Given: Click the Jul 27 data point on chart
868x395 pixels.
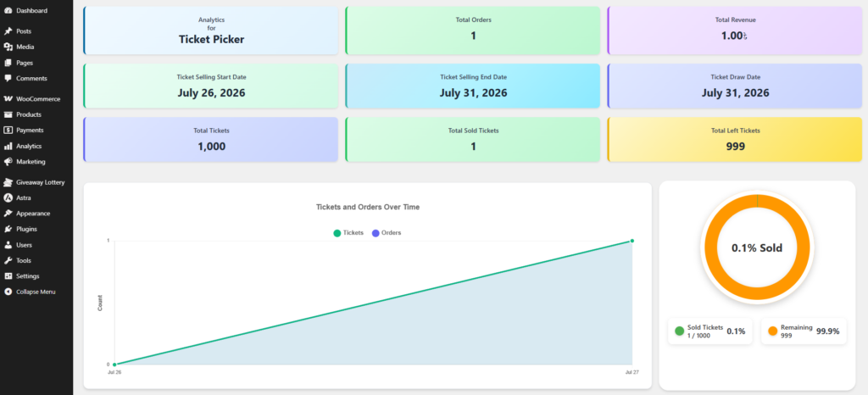Looking at the screenshot, I should 632,241.
